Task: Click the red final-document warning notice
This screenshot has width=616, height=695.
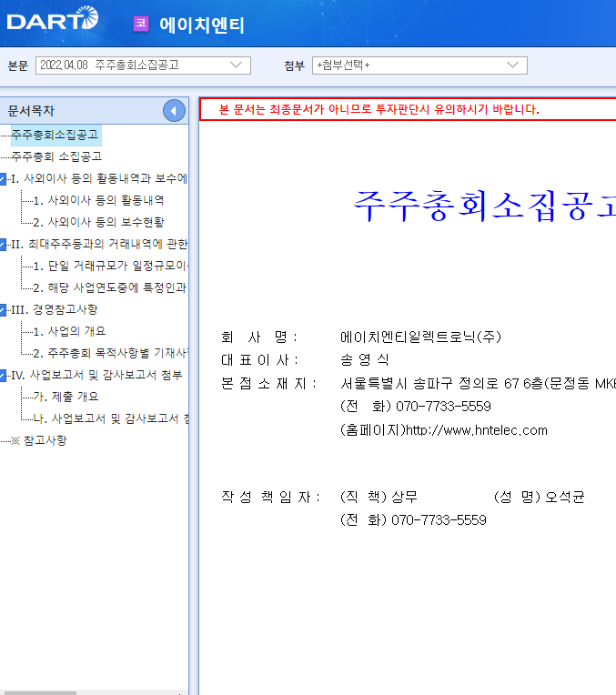Action: 379,109
